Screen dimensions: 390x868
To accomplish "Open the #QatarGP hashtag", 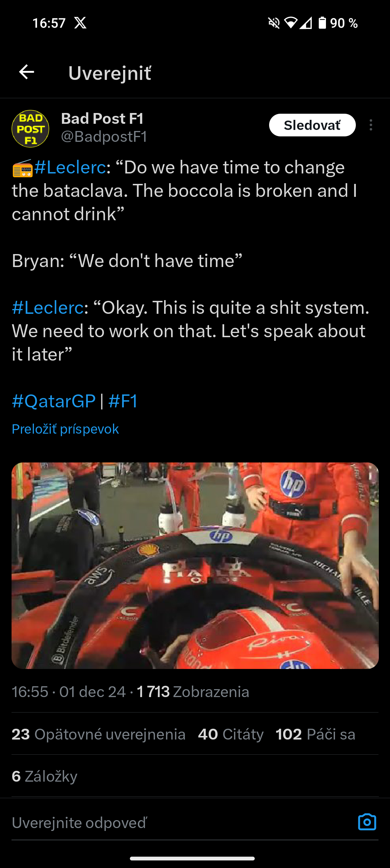I will (x=54, y=401).
